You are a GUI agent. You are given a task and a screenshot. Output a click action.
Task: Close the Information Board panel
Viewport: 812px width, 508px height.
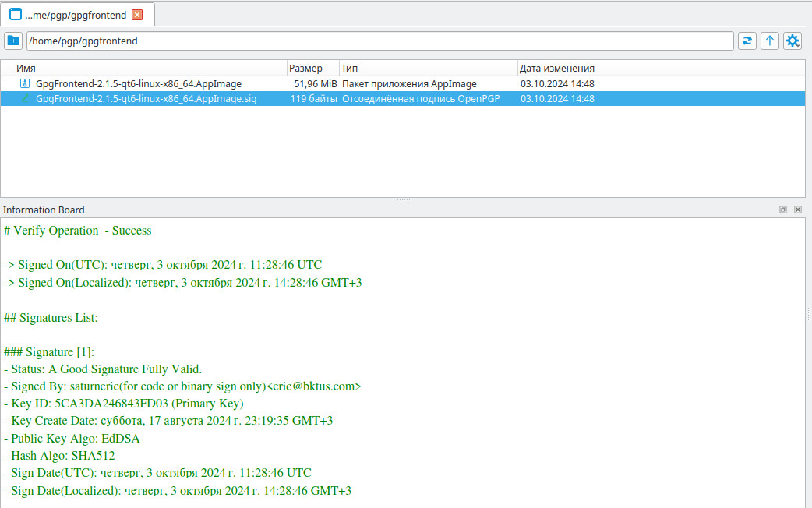click(798, 210)
